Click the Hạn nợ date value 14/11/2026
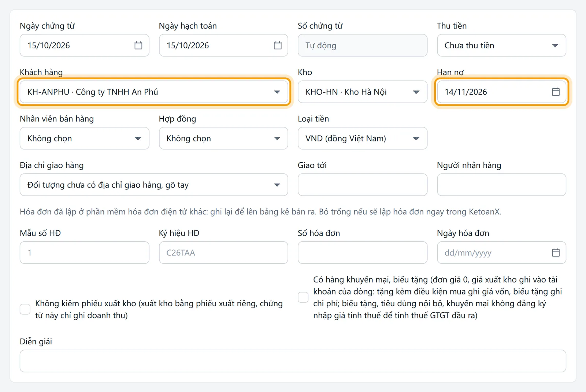This screenshot has height=392, width=586. coord(466,92)
